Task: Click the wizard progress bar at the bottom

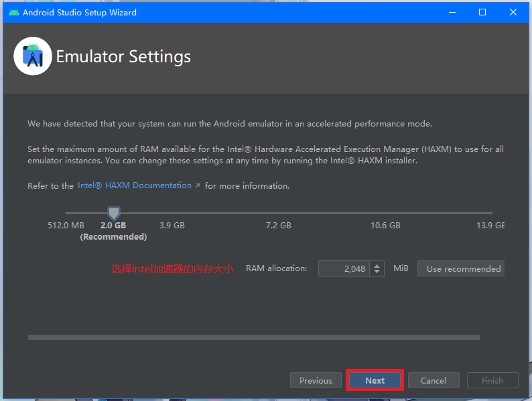Action: [x=254, y=337]
